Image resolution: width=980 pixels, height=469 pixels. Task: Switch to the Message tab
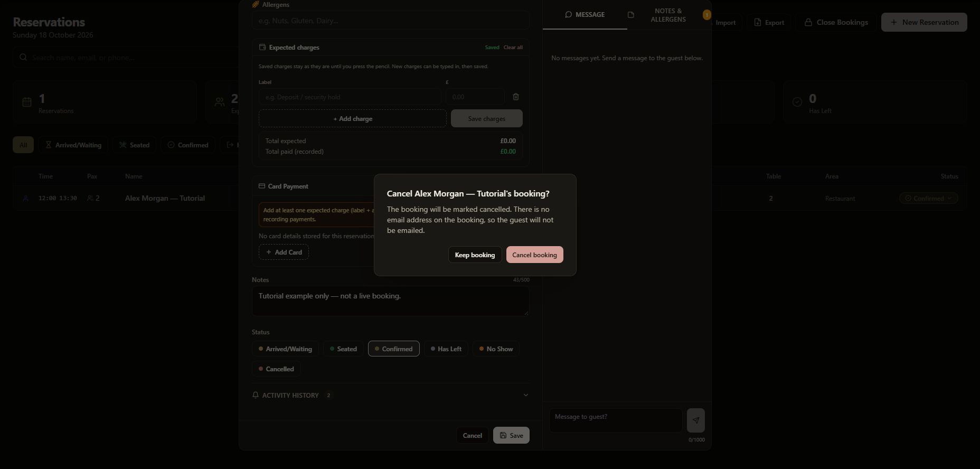[x=585, y=15]
